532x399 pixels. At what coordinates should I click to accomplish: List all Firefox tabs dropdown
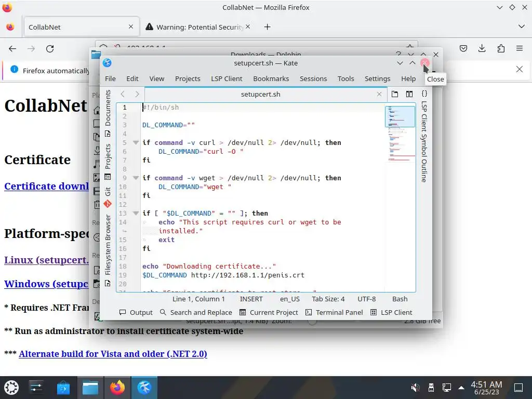(522, 26)
